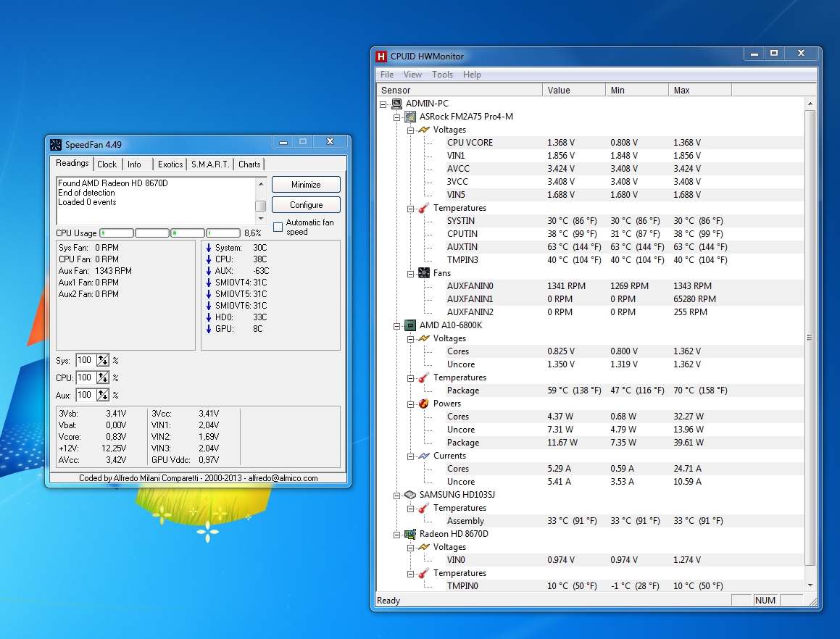The height and width of the screenshot is (639, 840).
Task: Click the Aux fan speed spinner arrows
Action: [103, 396]
